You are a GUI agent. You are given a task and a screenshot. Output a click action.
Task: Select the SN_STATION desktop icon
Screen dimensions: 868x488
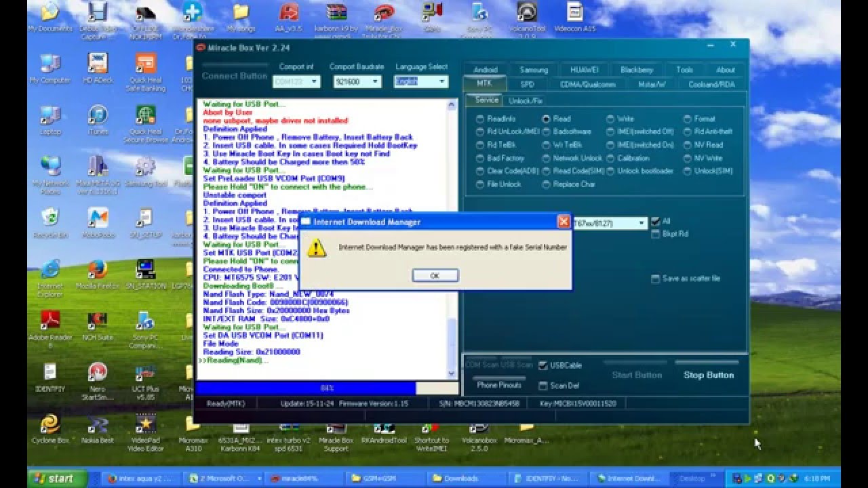145,274
